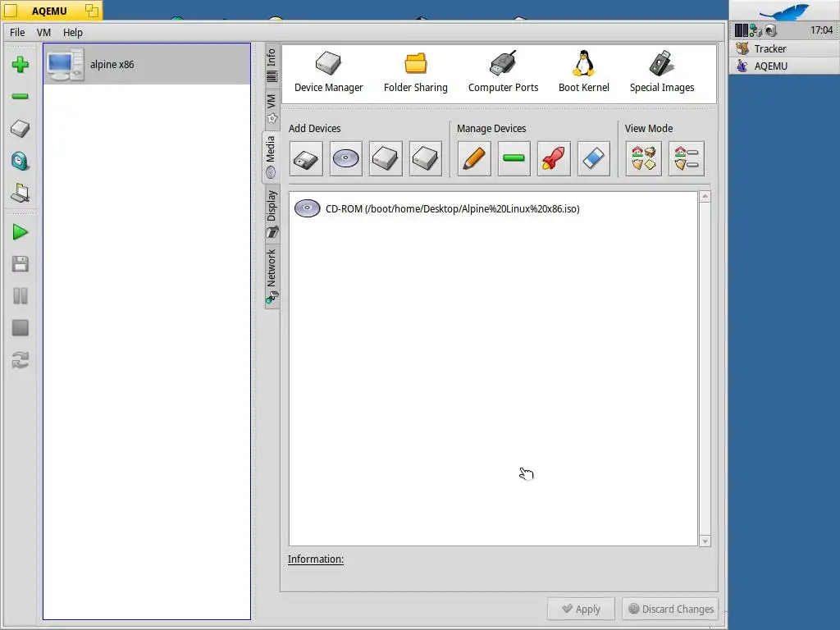Click the green minus Remove VM icon

point(21,97)
